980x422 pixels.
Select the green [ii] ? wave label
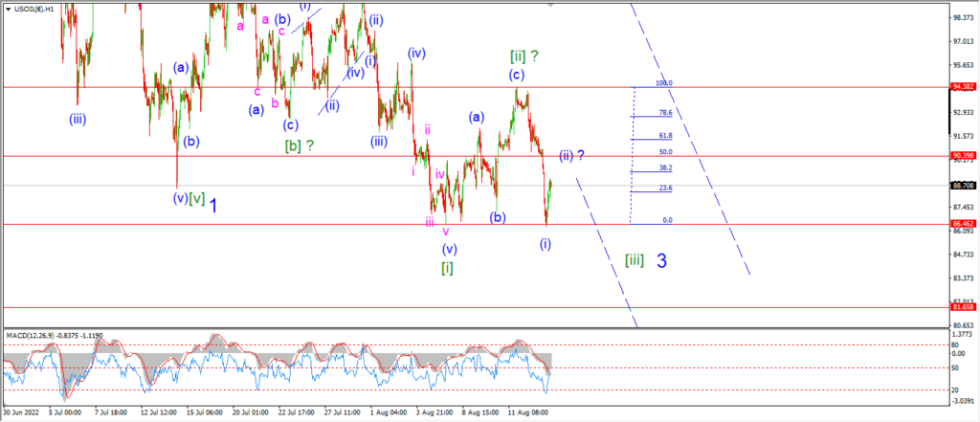(525, 56)
